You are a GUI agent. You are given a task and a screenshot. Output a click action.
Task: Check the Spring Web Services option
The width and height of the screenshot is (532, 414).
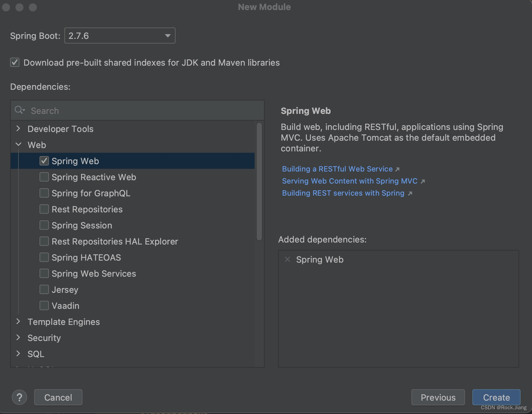[44, 273]
